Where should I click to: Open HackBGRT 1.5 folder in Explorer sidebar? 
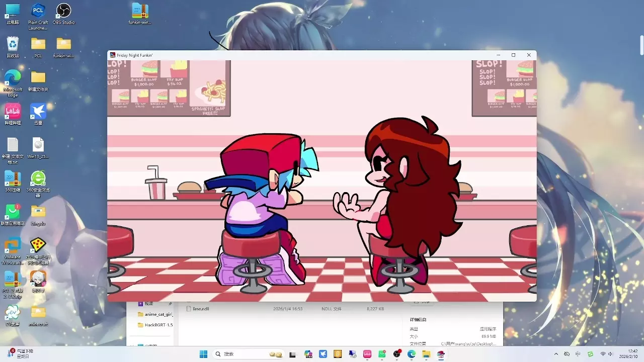point(155,325)
